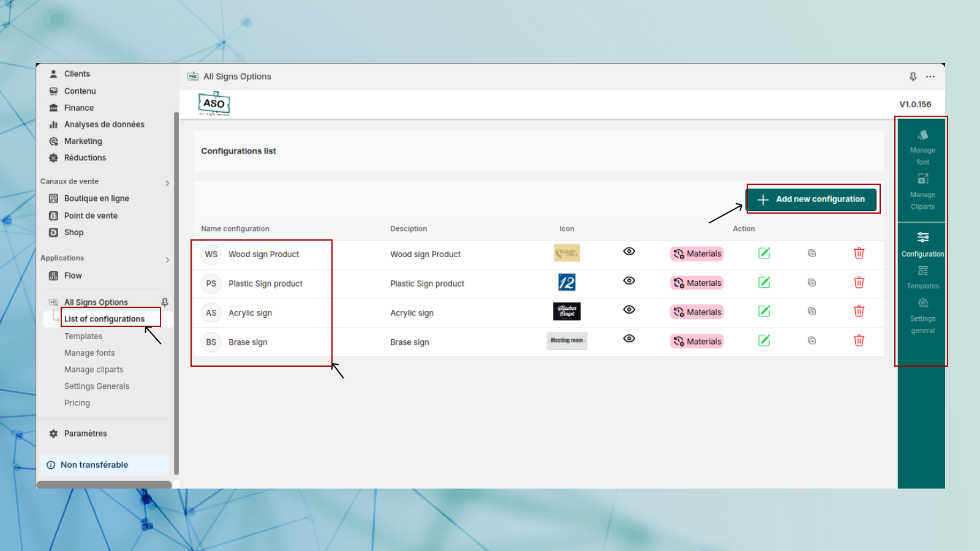Expand the Applications section chevron
980x551 pixels.
[167, 260]
